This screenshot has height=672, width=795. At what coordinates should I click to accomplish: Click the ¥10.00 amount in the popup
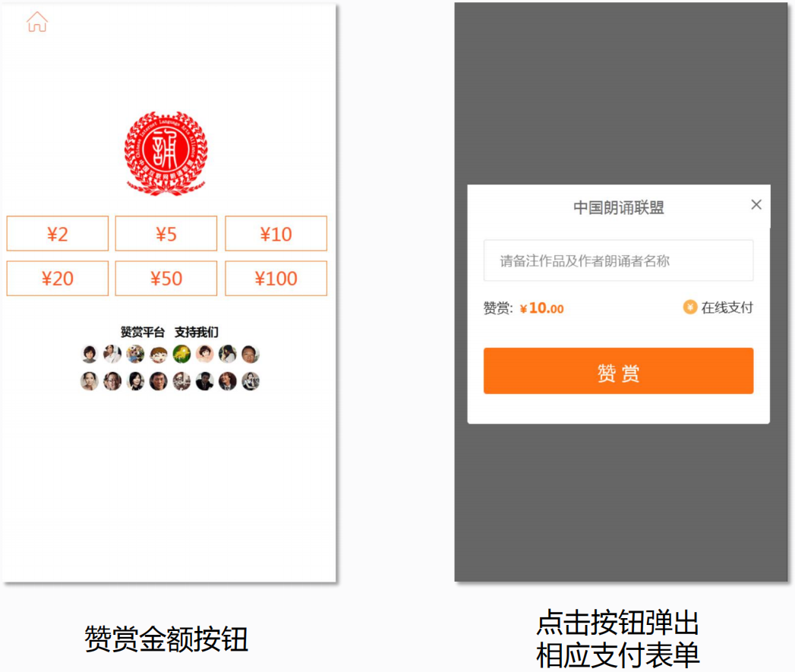click(542, 308)
